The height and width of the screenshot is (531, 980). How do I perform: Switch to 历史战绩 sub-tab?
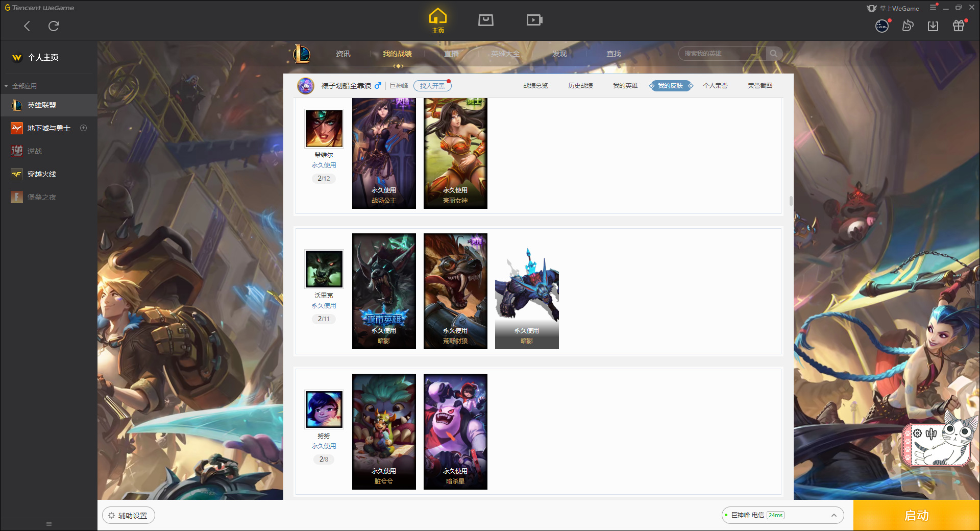580,86
